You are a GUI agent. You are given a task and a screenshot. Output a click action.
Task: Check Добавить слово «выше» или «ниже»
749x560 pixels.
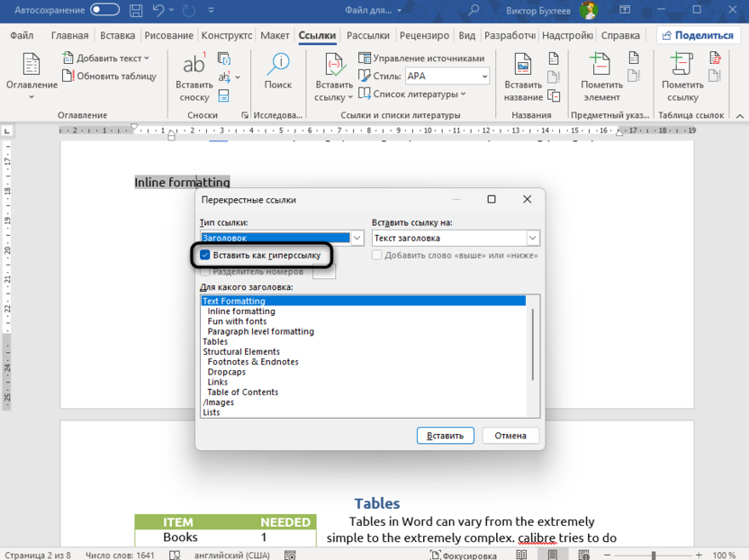tap(377, 255)
